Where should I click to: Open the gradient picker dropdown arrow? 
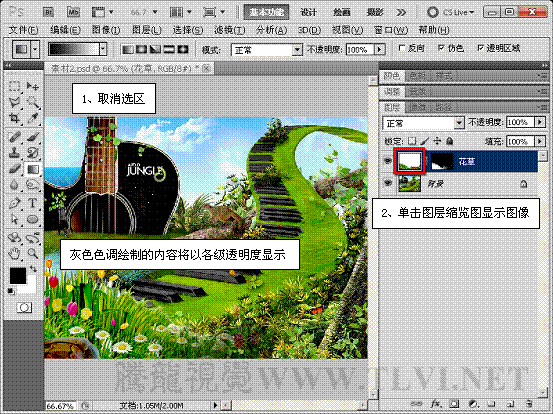pos(103,49)
